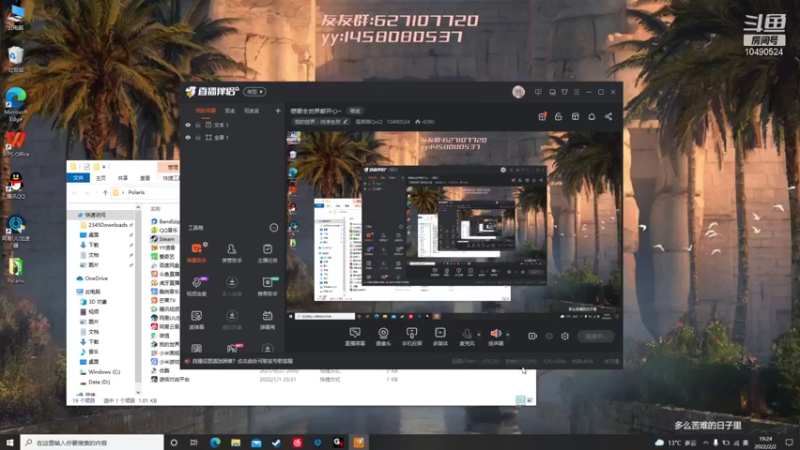Hide the 文本 1 source layer
The width and height of the screenshot is (800, 450).
pos(188,125)
